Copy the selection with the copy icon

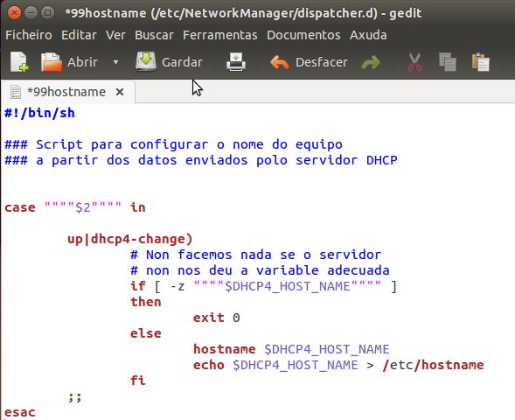pyautogui.click(x=448, y=62)
